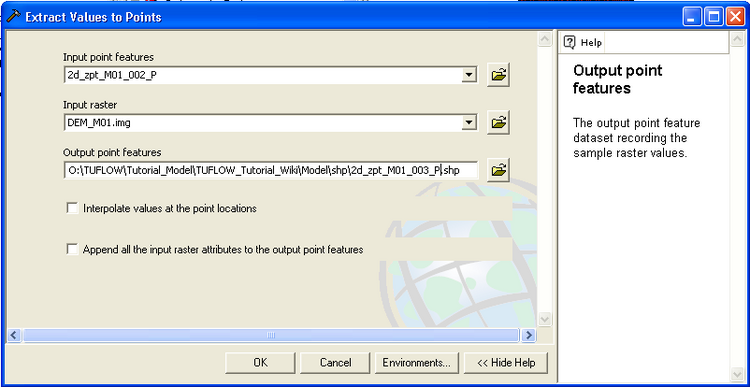Close the Extract Values to Points dialog
Screen dimensions: 750x387
pos(736,18)
